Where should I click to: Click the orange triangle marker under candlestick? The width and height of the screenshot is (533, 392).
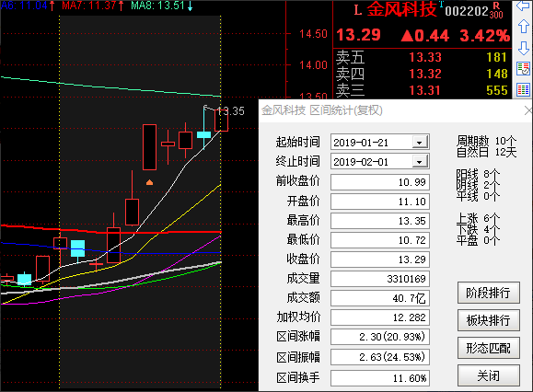(149, 183)
